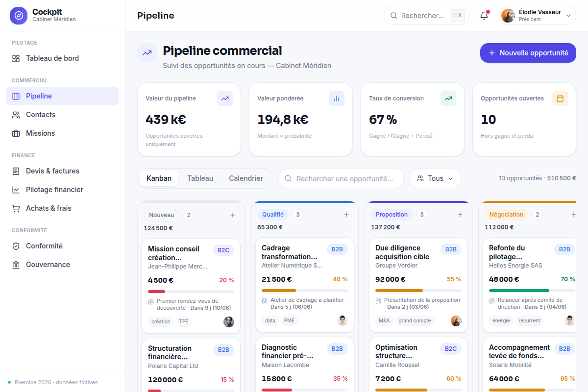Viewport: 588px width, 392px height.
Task: Click the data tag on Cadrage transformation
Action: (270, 321)
